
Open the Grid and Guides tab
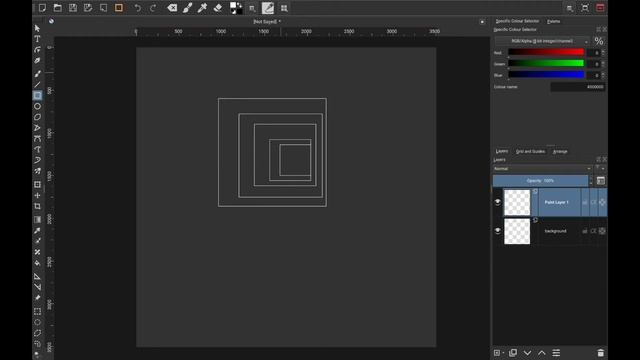pos(530,151)
